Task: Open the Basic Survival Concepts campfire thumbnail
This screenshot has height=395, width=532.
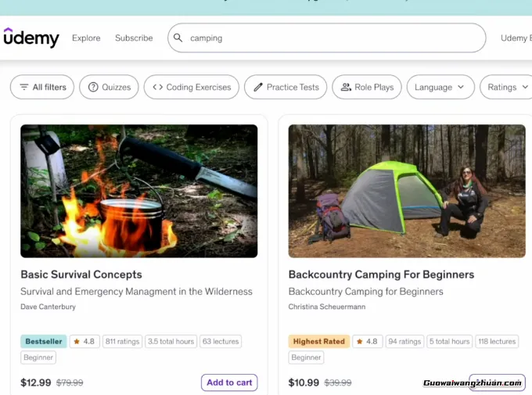Action: point(138,191)
